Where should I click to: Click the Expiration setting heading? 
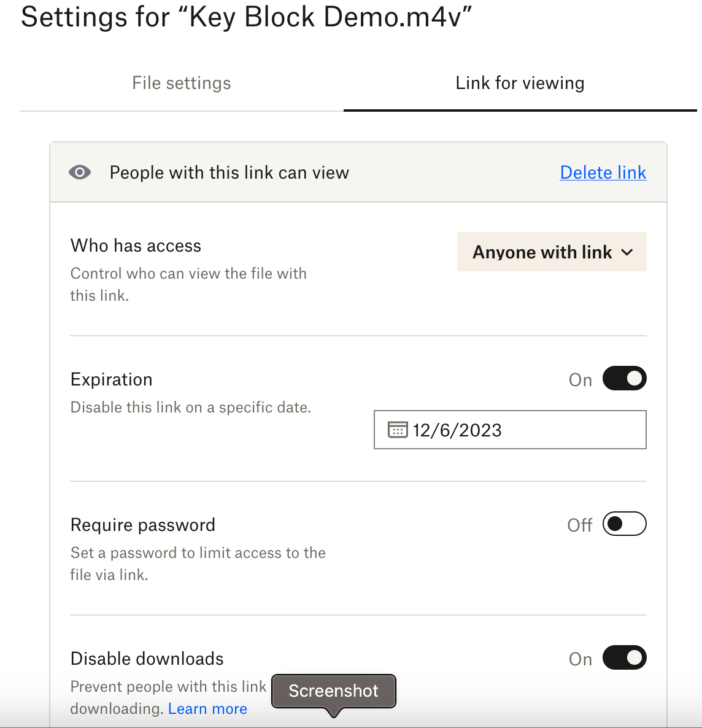point(112,379)
